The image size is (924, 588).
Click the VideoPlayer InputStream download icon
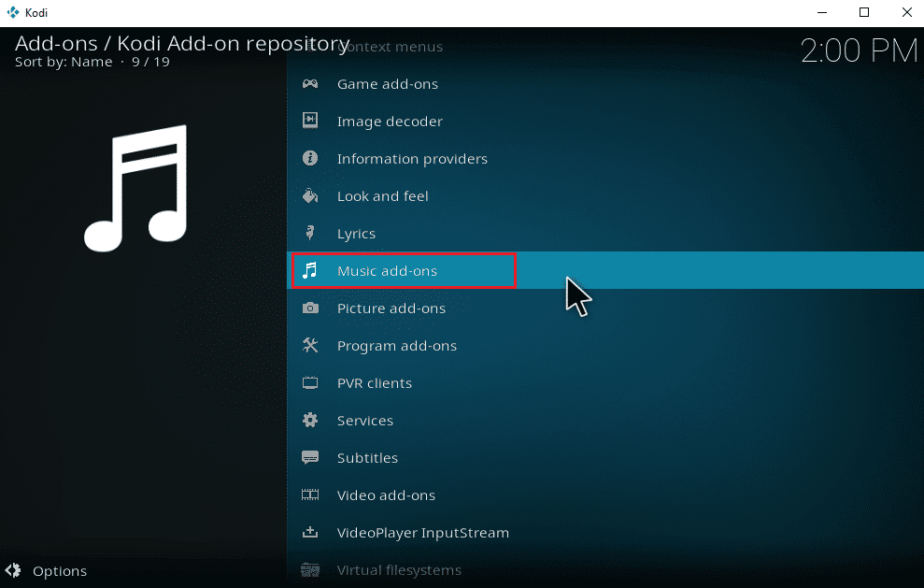coord(310,533)
